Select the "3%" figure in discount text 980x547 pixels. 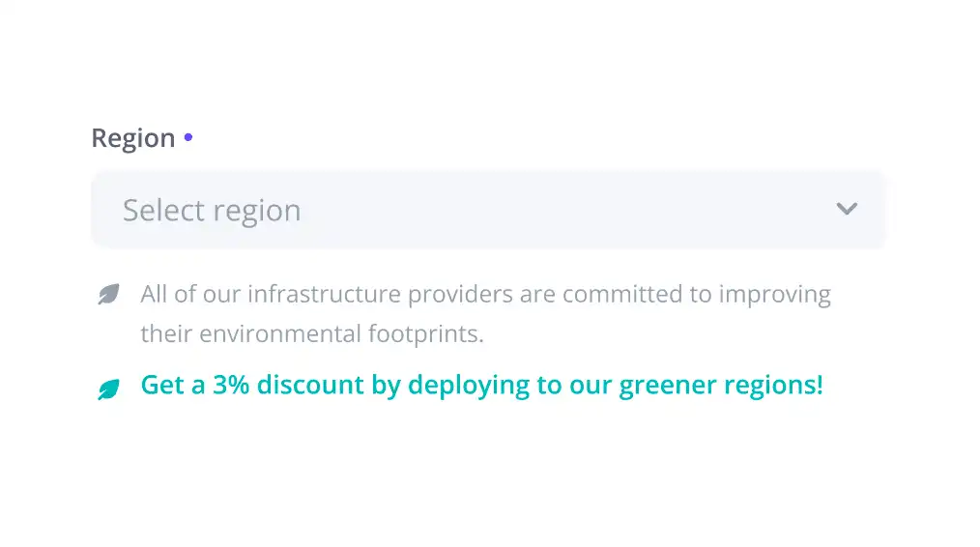[231, 385]
